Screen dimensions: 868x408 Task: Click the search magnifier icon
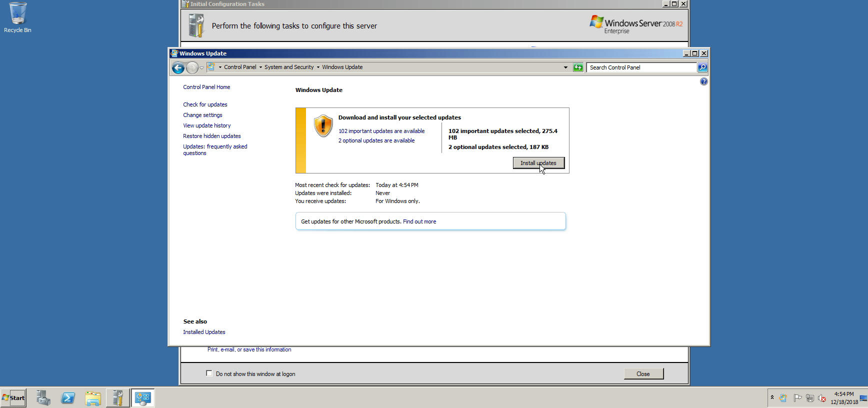click(702, 67)
